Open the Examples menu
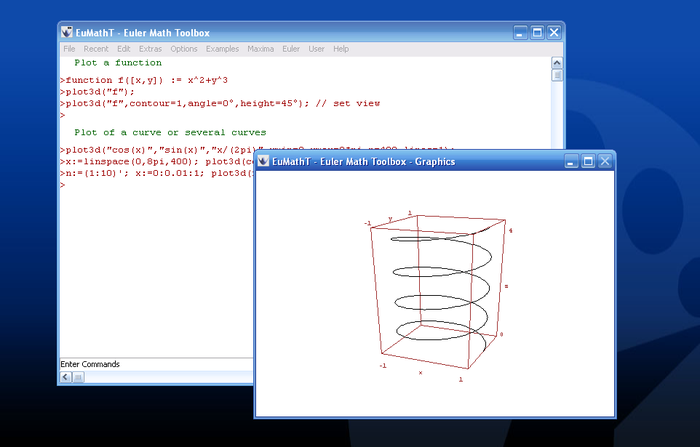 (222, 49)
